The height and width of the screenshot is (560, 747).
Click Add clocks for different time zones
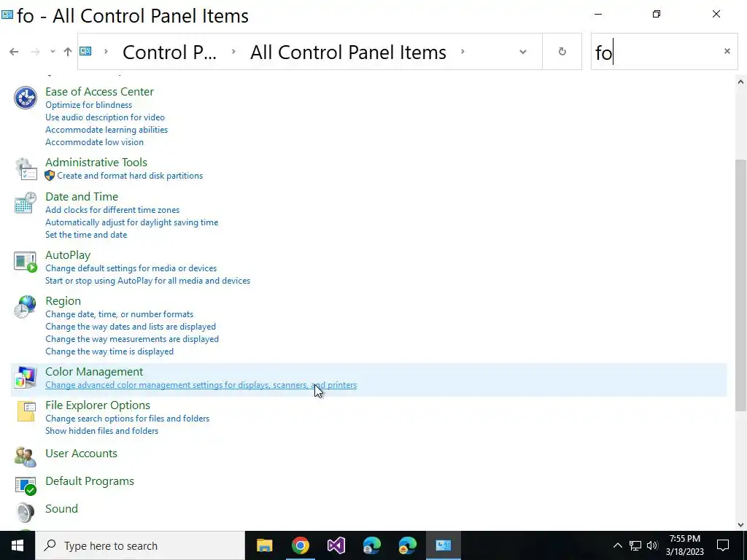[112, 210]
